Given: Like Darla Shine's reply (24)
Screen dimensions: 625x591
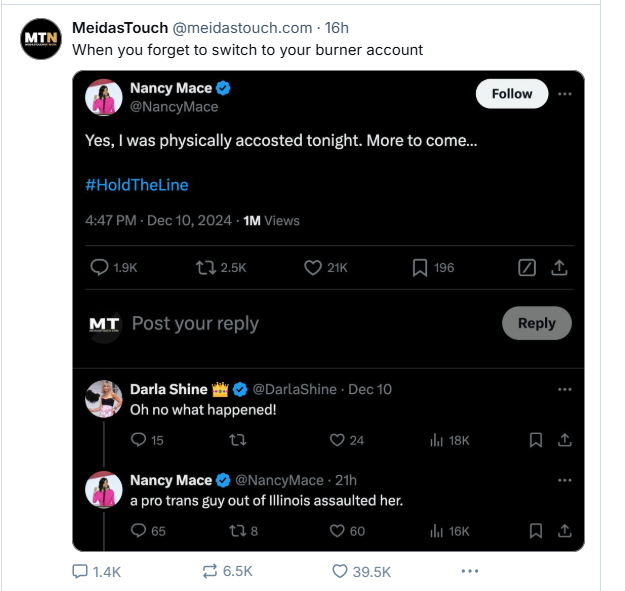Looking at the screenshot, I should (x=338, y=440).
